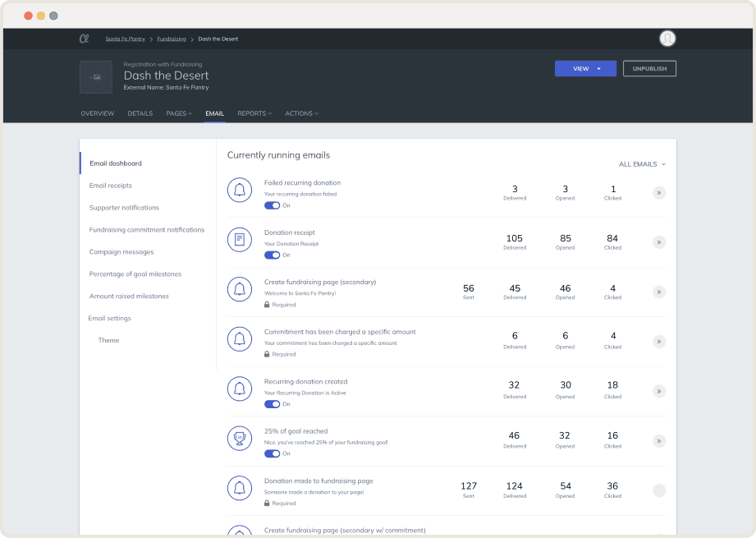
Task: Turn off the Failed recurring donation email toggle
Action: pos(272,205)
